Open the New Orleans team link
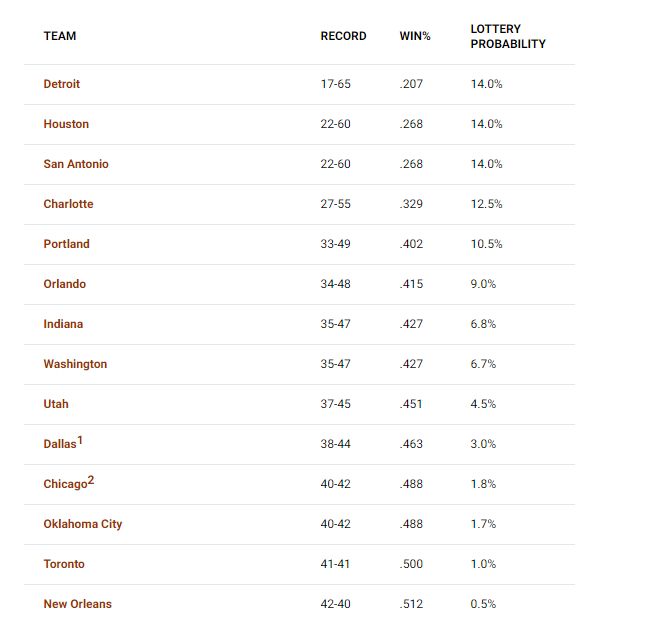This screenshot has height=620, width=645. pyautogui.click(x=78, y=604)
